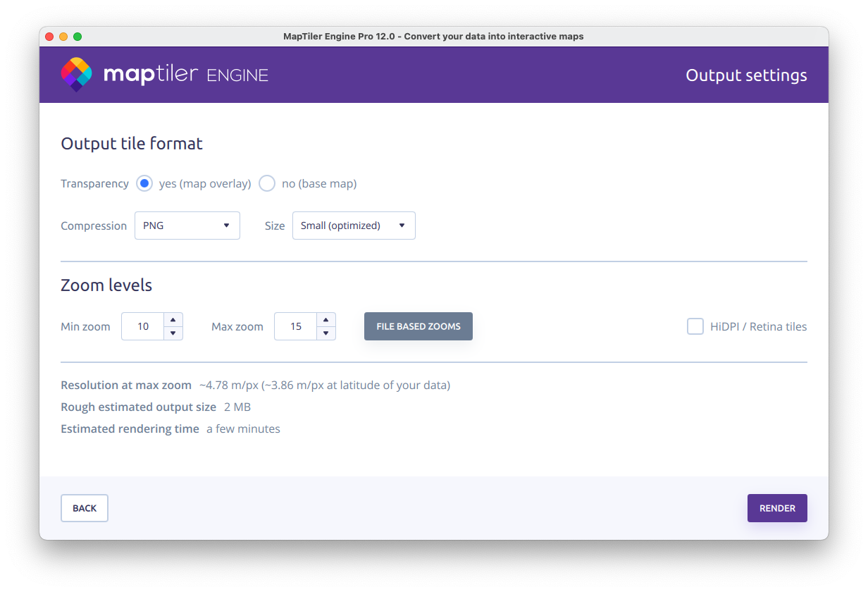868x592 pixels.
Task: Click the maptiler ENGINE wordmark
Action: [185, 75]
